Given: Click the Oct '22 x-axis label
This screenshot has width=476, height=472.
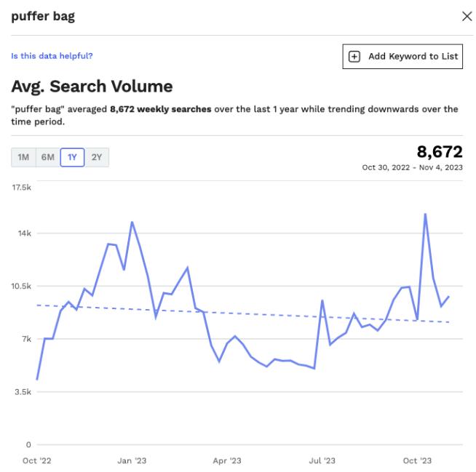Looking at the screenshot, I should pos(37,460).
